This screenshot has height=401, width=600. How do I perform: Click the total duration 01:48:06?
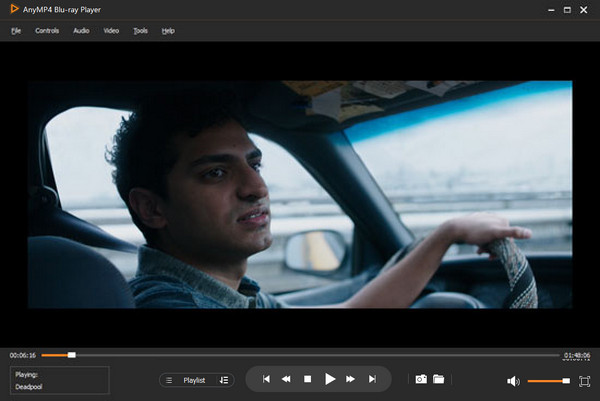[576, 355]
